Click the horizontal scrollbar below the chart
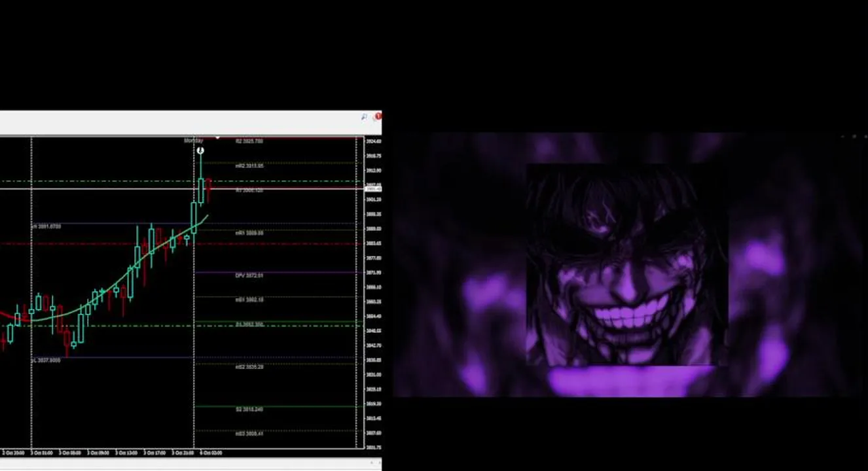 tap(190, 463)
